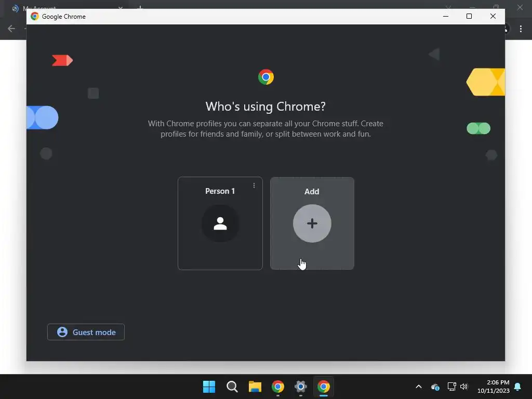
Task: Open the clock showing 2:06 PM
Action: click(494, 387)
